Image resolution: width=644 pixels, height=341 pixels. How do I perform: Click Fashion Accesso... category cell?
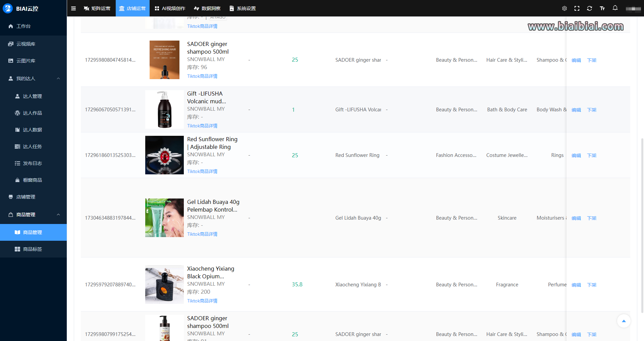click(456, 155)
